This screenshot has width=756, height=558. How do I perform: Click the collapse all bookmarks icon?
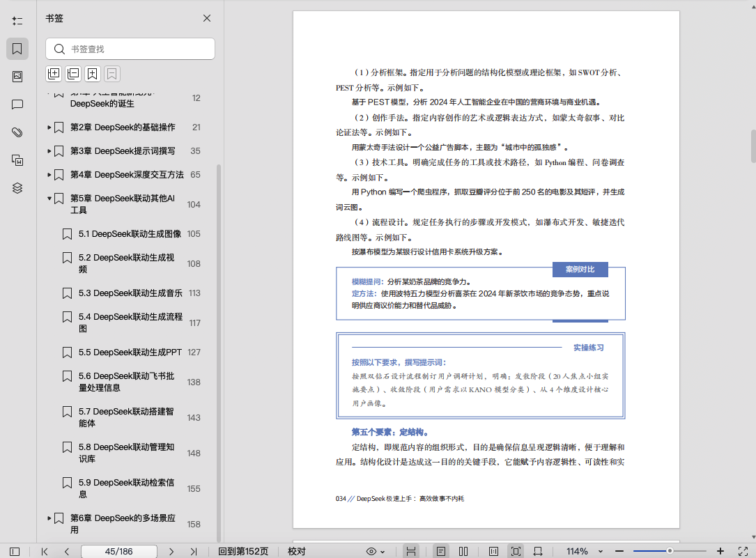click(x=73, y=74)
